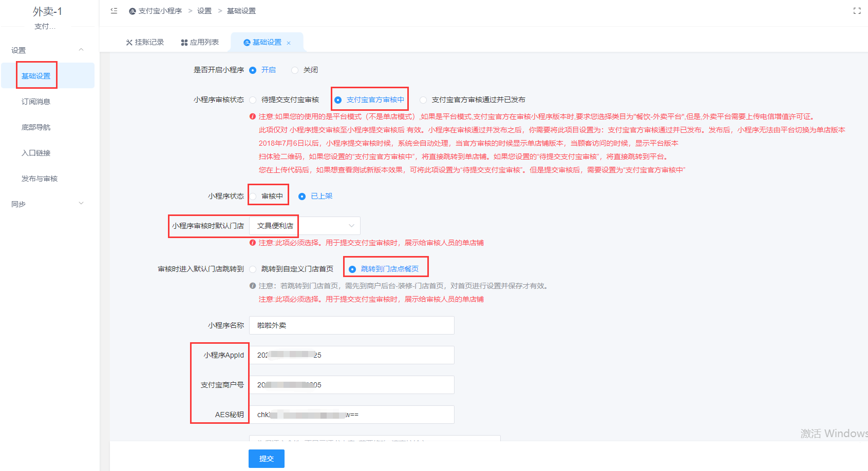Focus the 支付宝商户号 input field

pos(352,385)
